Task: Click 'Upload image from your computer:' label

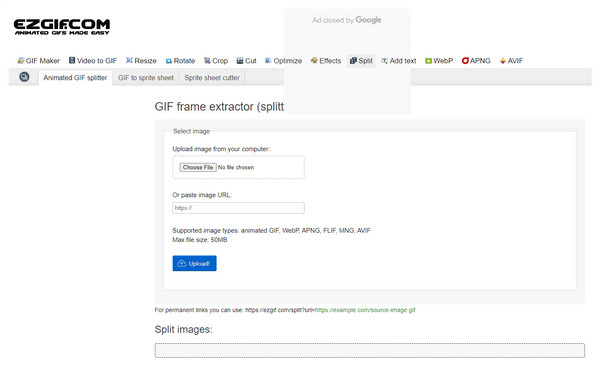Action: (x=221, y=149)
